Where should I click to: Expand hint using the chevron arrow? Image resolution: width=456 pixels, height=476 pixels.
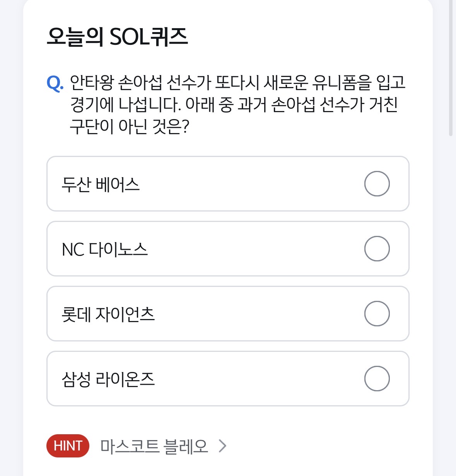click(x=222, y=446)
